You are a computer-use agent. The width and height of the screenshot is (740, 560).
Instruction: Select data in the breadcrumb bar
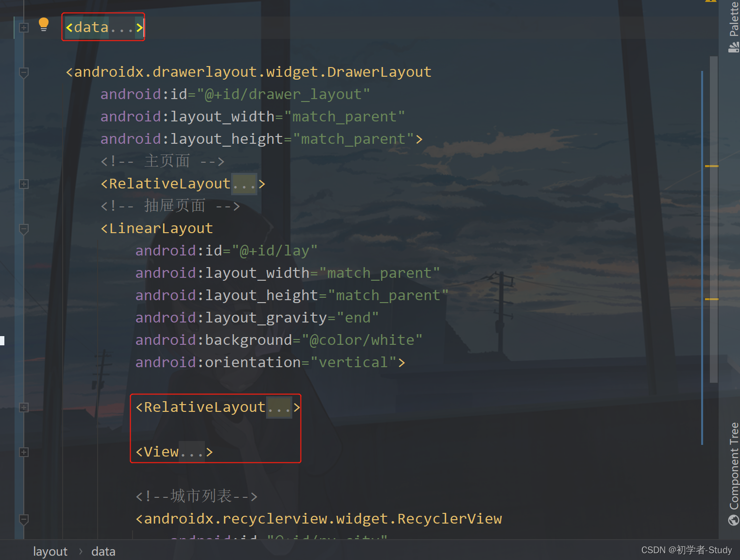[x=103, y=551]
